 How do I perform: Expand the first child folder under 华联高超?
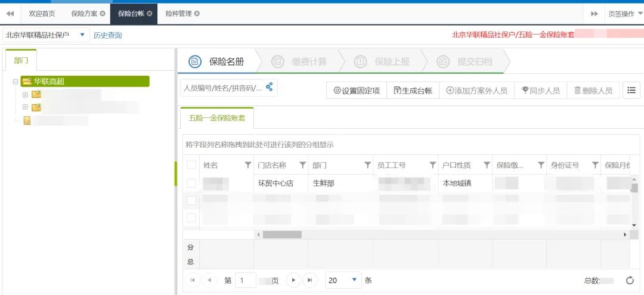pos(25,95)
